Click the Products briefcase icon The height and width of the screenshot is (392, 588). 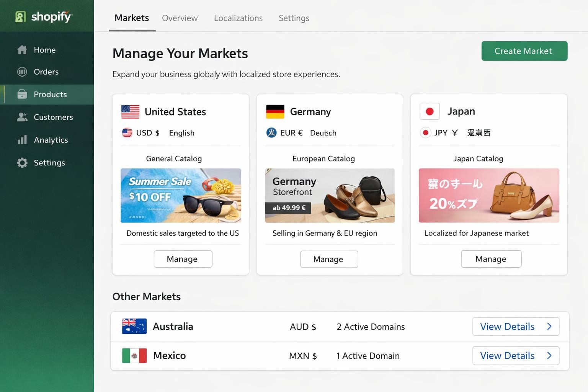tap(22, 94)
